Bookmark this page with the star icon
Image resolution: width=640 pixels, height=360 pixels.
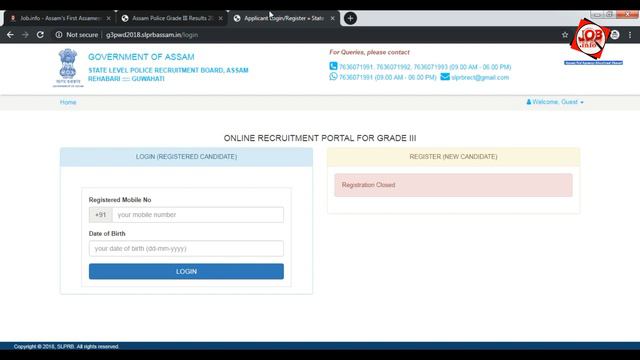click(x=565, y=35)
